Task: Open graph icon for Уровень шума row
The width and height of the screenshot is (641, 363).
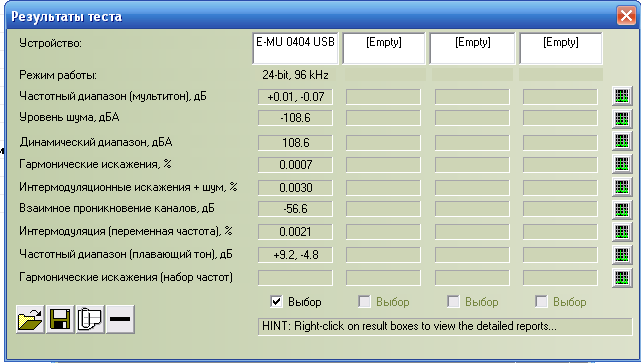Action: [622, 119]
